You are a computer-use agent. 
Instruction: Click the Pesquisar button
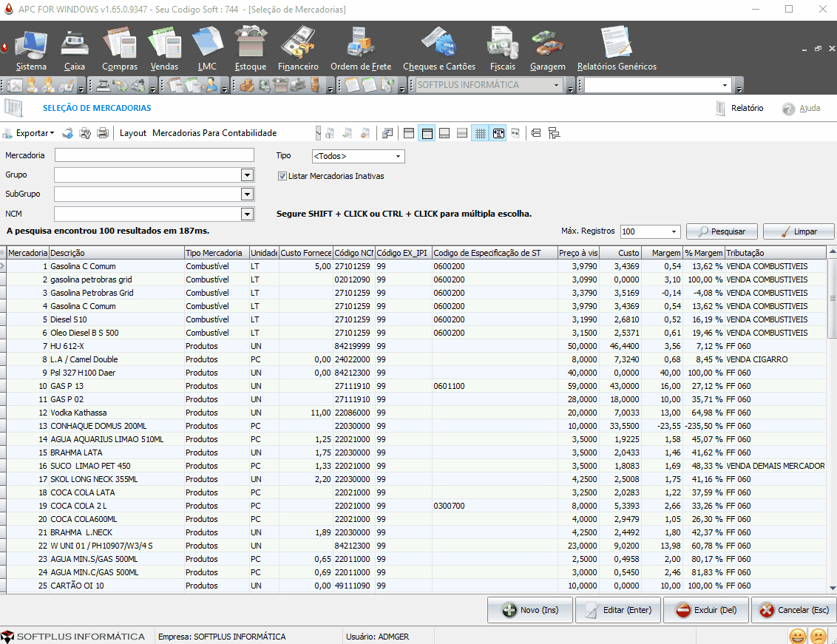(x=722, y=231)
